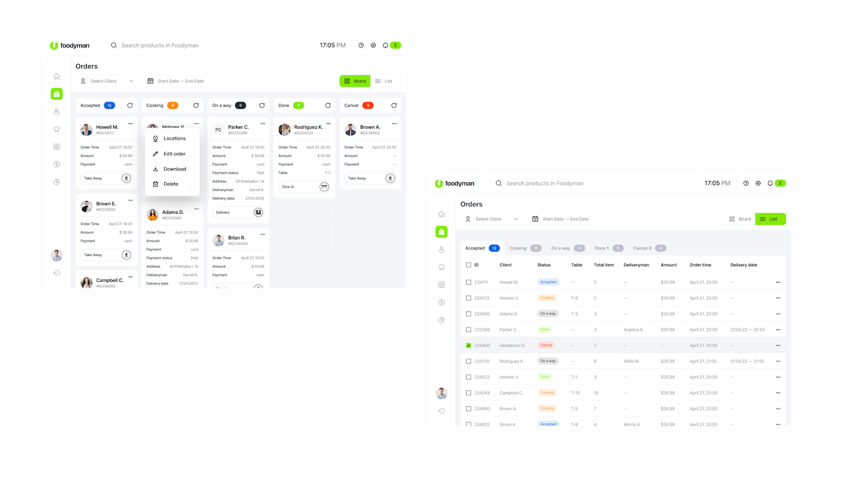The height and width of the screenshot is (488, 868).
Task: Choose Download from the card menu
Action: click(x=172, y=169)
